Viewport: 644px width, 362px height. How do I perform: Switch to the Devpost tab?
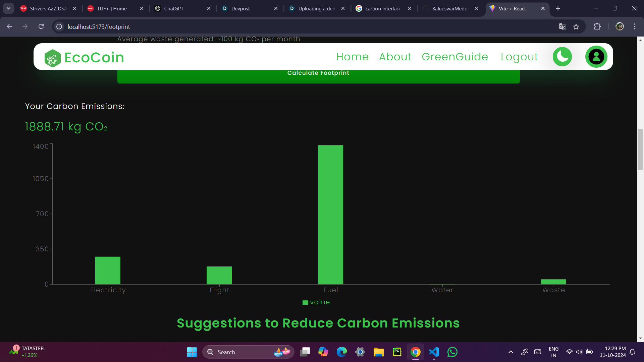[240, 8]
